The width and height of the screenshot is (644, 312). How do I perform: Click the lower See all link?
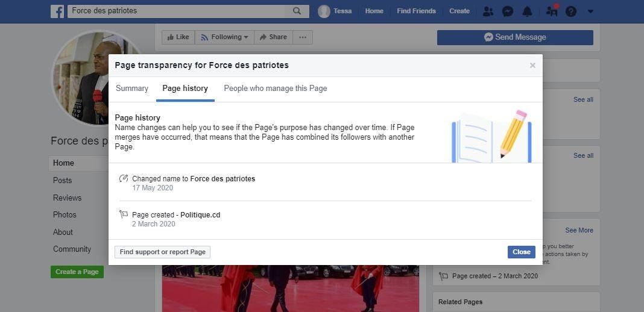583,156
